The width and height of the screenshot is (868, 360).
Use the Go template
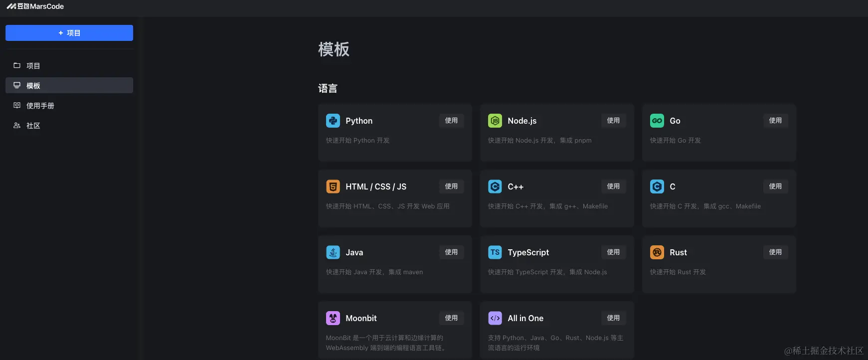(775, 121)
